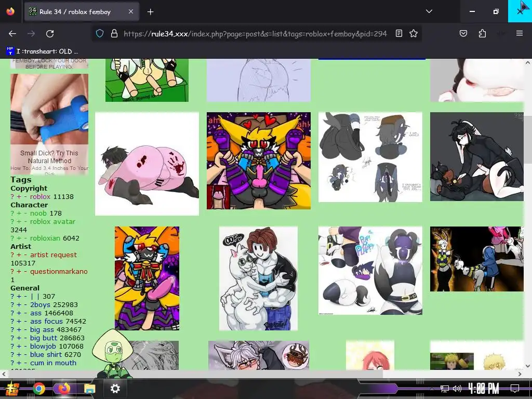The image size is (532, 399).
Task: Open the artist request tag
Action: point(54,255)
